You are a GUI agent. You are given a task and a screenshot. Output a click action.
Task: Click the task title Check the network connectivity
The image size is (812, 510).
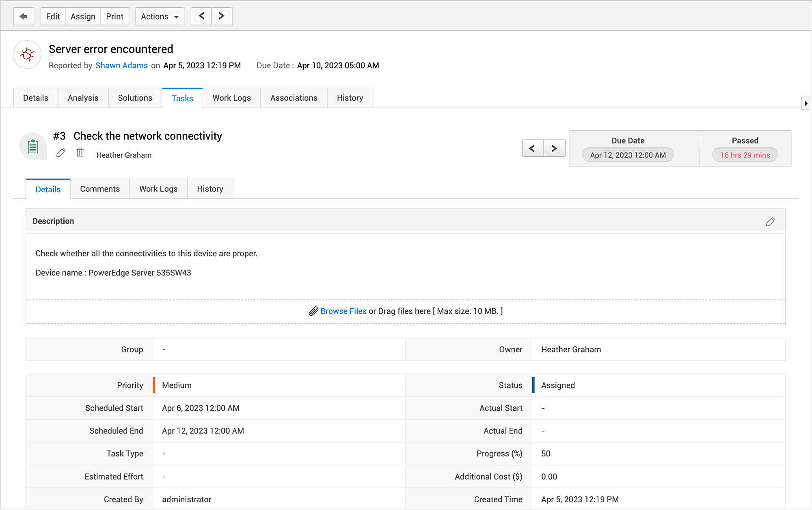148,136
